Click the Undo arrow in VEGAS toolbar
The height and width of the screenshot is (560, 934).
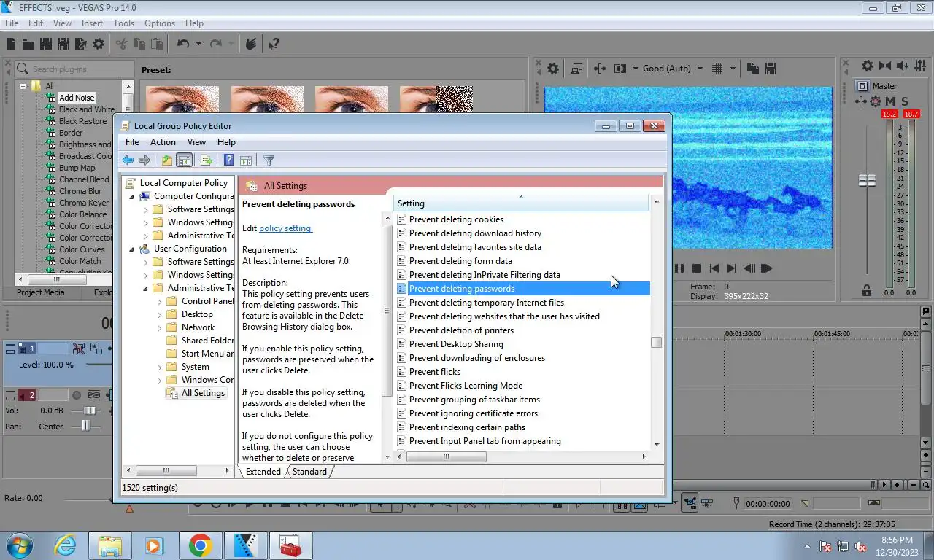tap(183, 44)
